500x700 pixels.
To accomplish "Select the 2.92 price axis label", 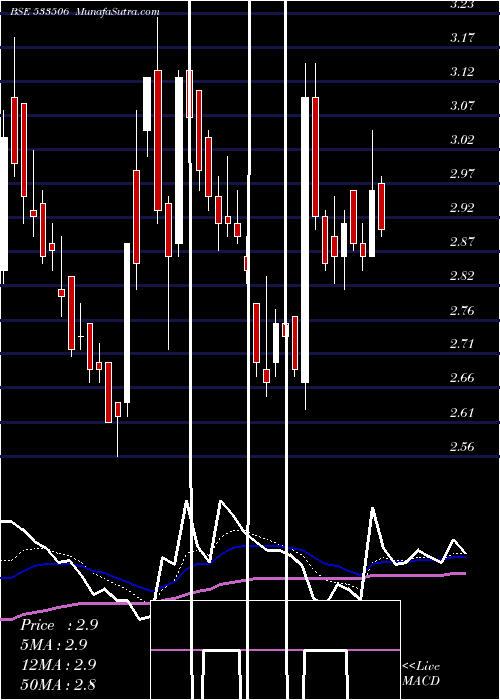I will pos(462,208).
